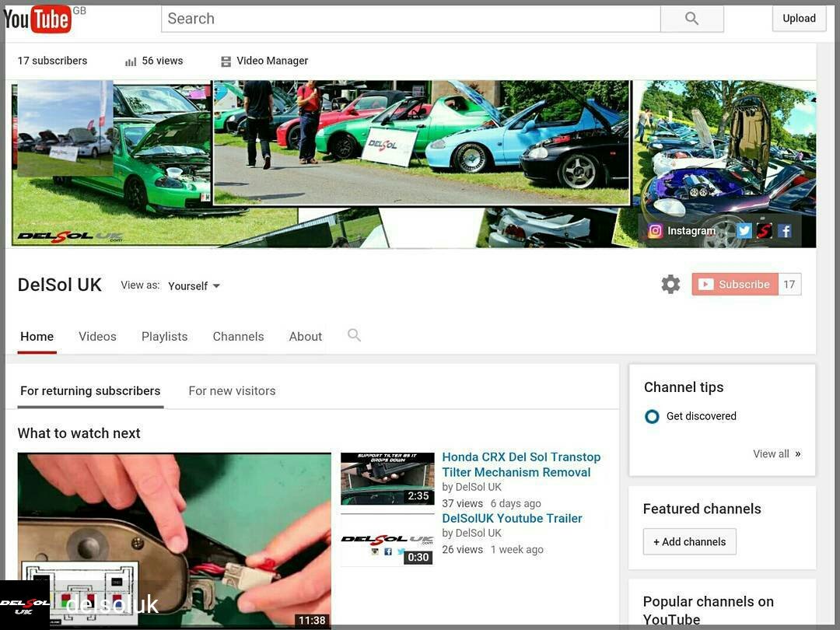Click 'by DelSol UK' under Trailer video

tap(472, 533)
